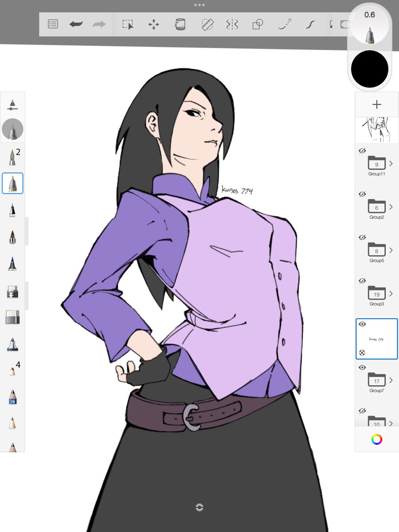Activate the Transform move tool

[x=153, y=24]
